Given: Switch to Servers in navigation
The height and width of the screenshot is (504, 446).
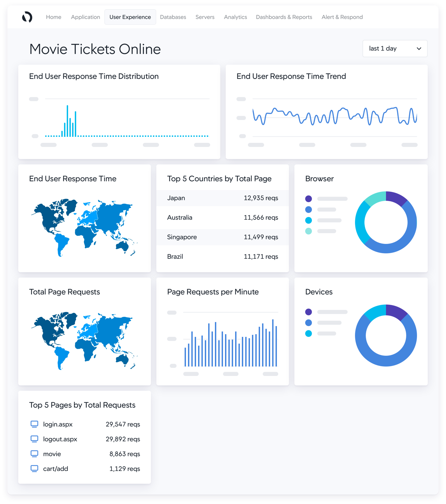Looking at the screenshot, I should pos(205,17).
